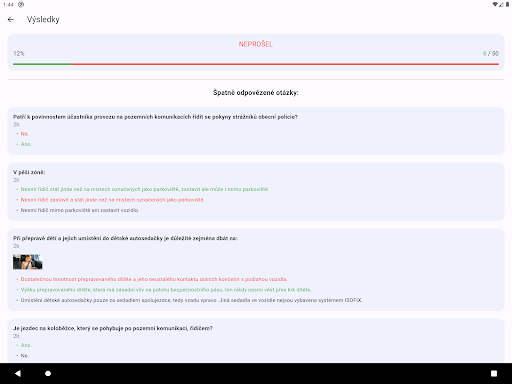Tap the Android back navigation button
This screenshot has width=512, height=384.
point(18,373)
